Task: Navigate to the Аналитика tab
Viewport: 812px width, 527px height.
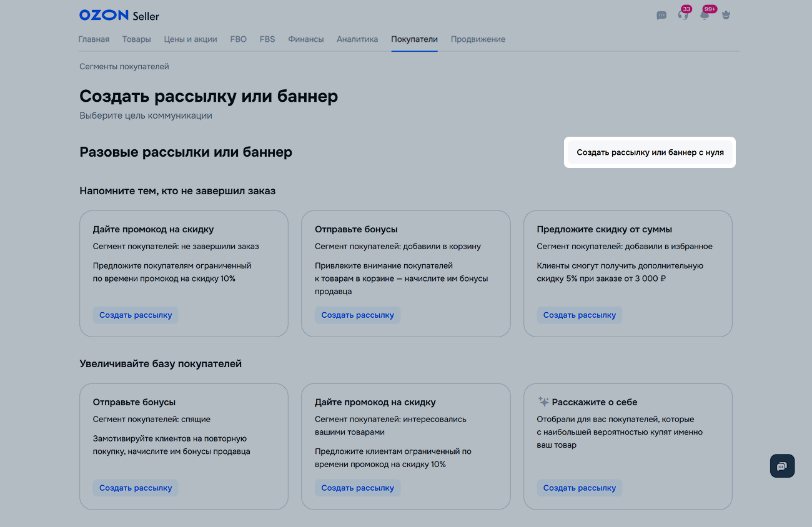Action: 357,39
